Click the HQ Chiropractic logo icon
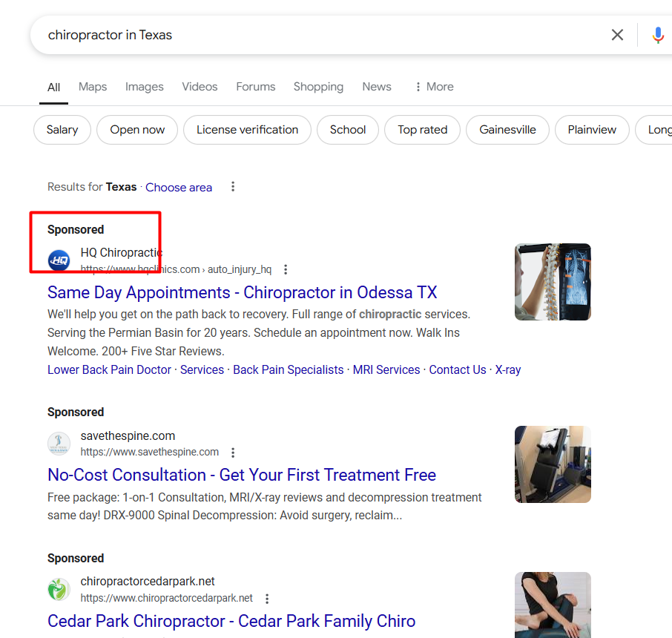This screenshot has height=638, width=672. 59,260
